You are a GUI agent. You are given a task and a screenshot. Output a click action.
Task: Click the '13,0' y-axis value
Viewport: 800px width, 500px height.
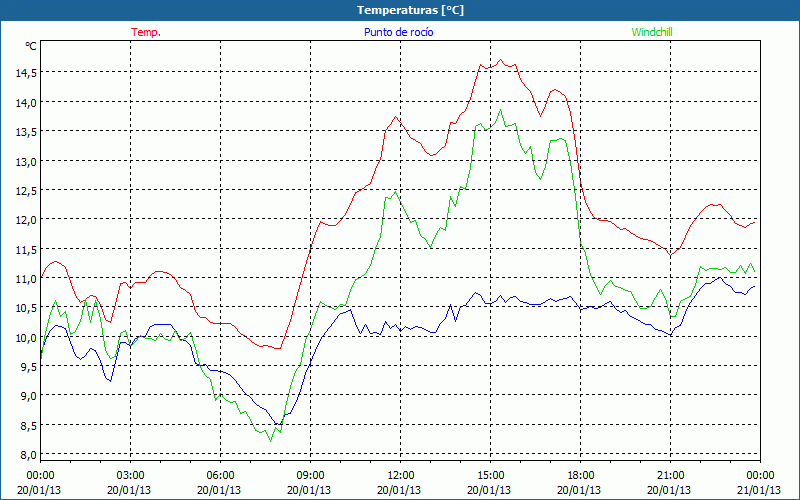(x=26, y=161)
